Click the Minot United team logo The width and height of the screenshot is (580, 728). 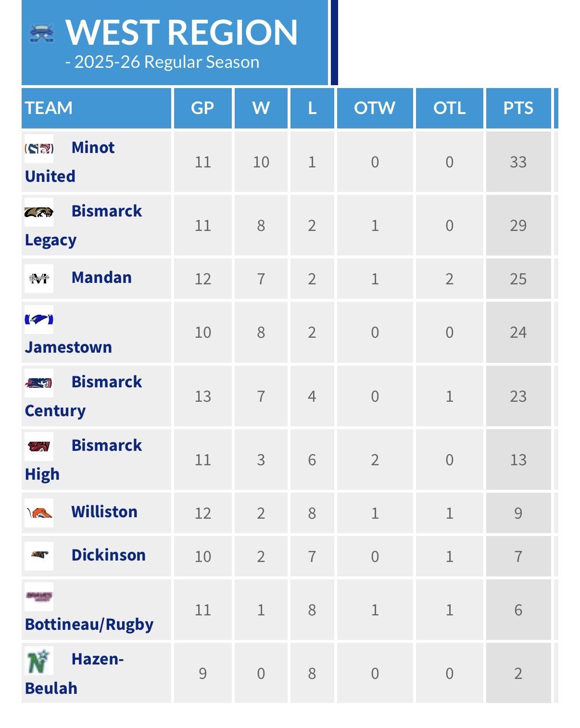pyautogui.click(x=39, y=148)
